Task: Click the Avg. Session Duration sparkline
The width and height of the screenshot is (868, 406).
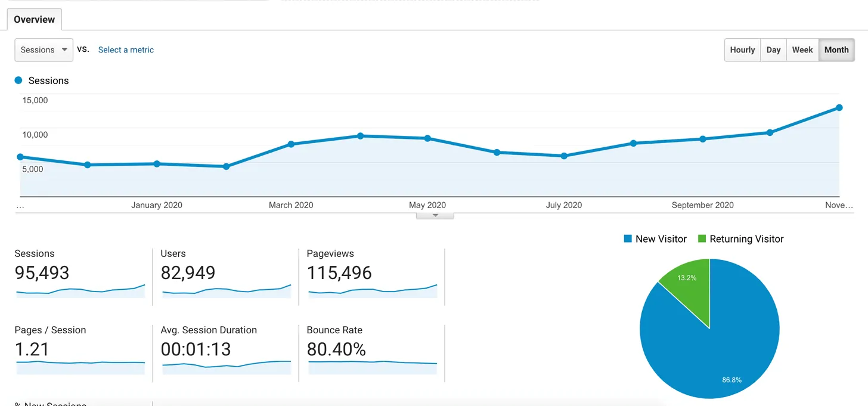Action: pos(227,367)
